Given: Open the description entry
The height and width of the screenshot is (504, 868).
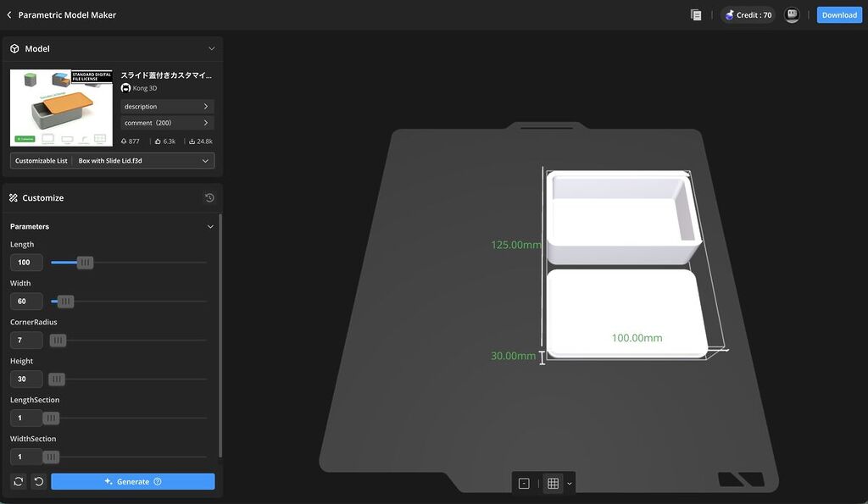Looking at the screenshot, I should [x=166, y=107].
